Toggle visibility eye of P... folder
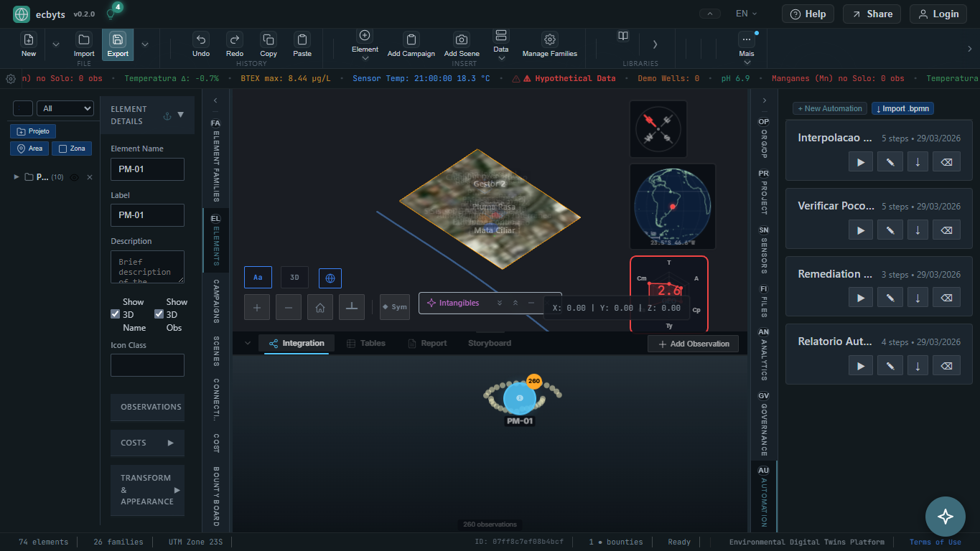 click(x=75, y=177)
